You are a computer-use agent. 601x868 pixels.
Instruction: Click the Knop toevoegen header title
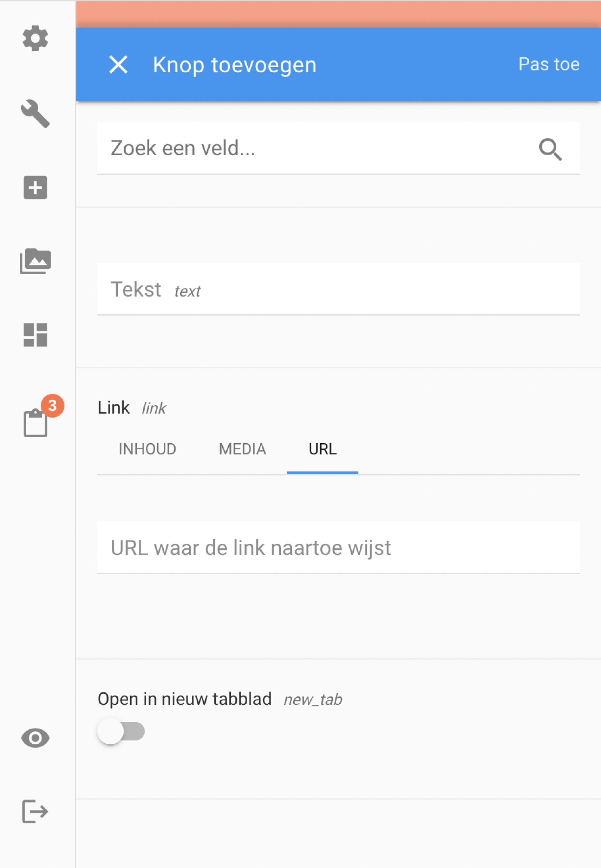[x=234, y=65]
